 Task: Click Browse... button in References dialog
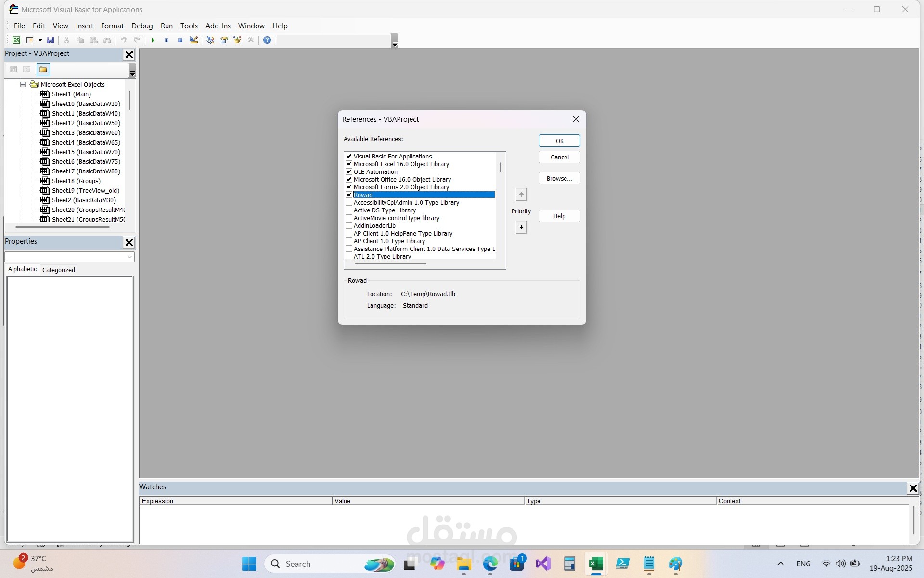pyautogui.click(x=559, y=178)
